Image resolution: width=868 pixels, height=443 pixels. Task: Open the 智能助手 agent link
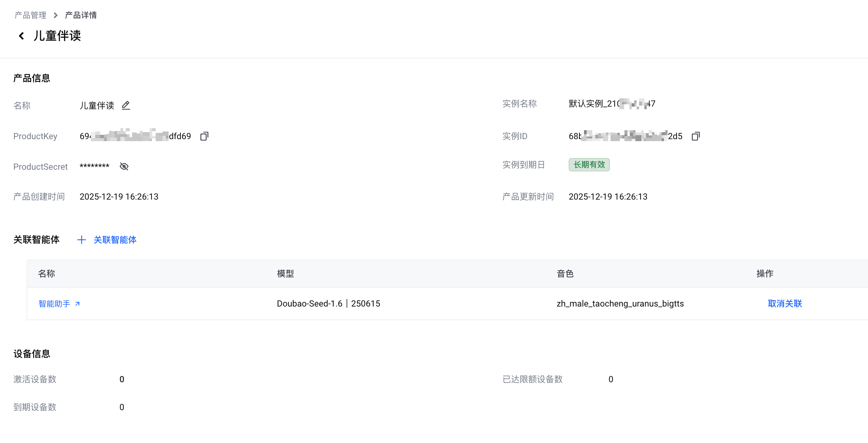[x=54, y=304]
